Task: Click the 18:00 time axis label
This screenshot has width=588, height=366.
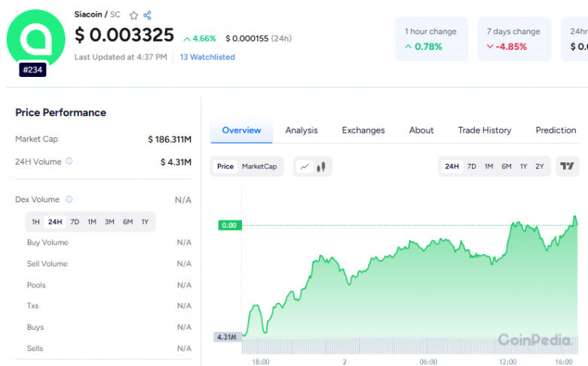Action: (261, 361)
